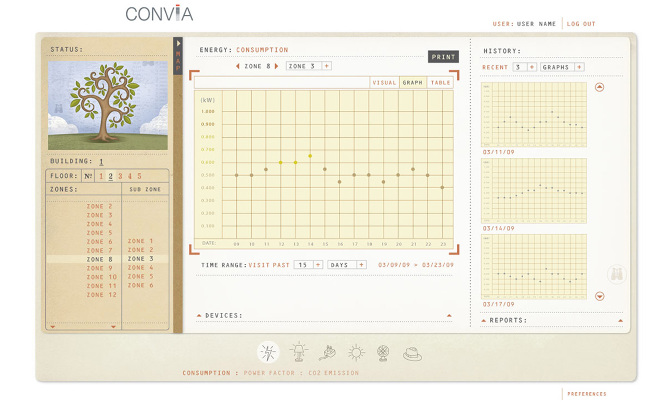Expand Devices via the right-side triangle

(x=449, y=315)
